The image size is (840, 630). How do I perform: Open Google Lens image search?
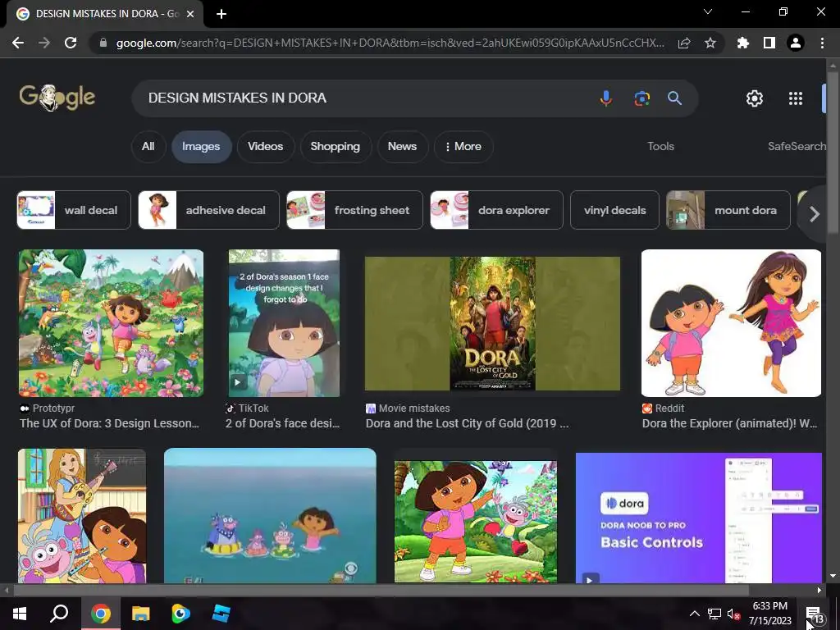point(641,98)
